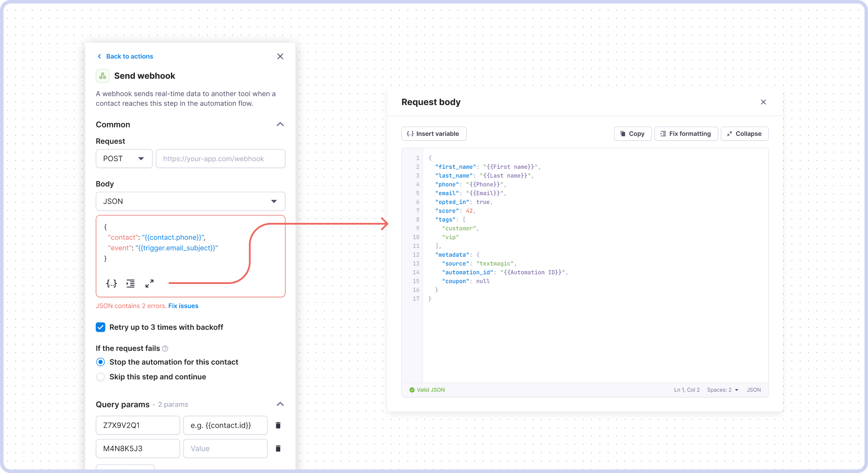
Task: Delete the Z7X9V2Q1 query param
Action: 278,425
